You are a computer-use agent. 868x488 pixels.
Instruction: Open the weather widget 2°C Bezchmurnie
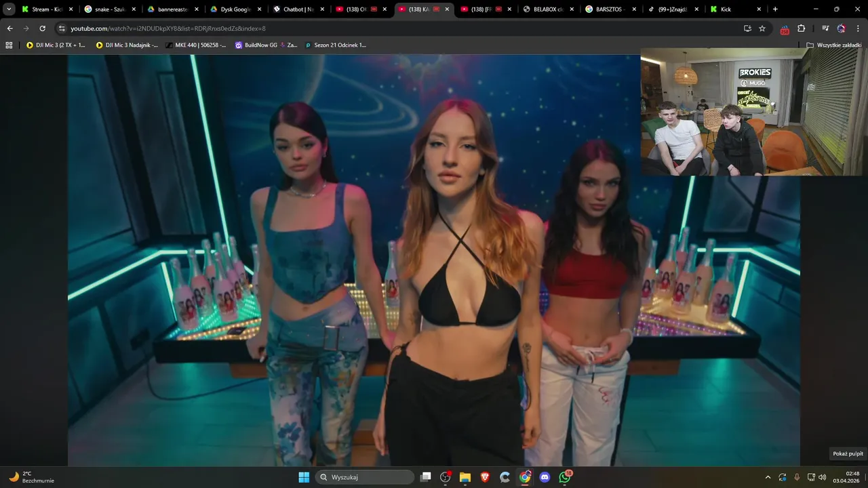click(31, 477)
